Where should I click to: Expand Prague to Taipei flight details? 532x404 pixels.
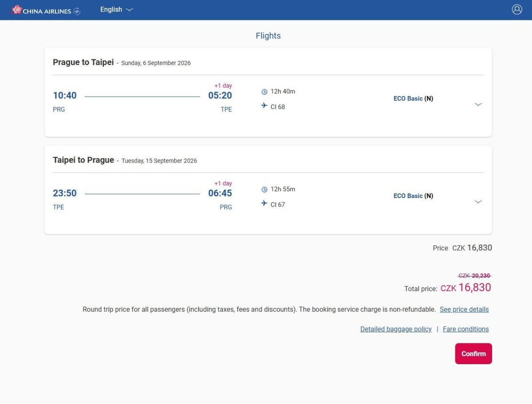[478, 105]
